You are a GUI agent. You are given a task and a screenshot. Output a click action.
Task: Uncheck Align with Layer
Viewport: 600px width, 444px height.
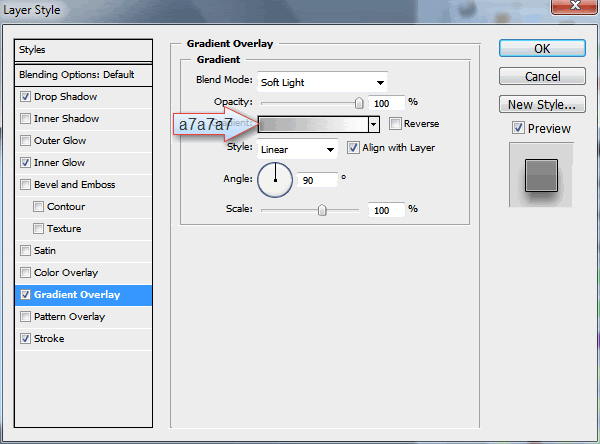pos(353,148)
